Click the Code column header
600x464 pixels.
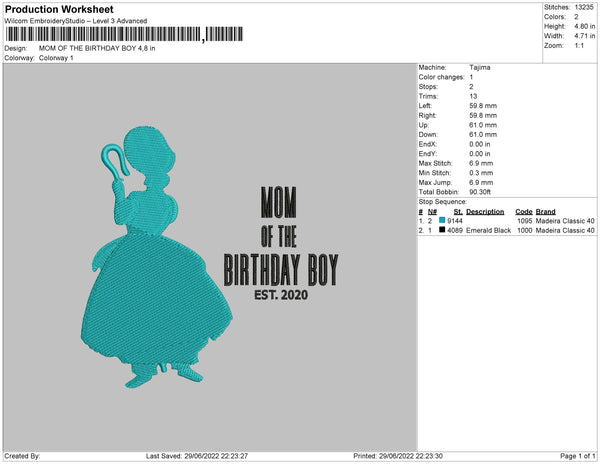pyautogui.click(x=523, y=212)
